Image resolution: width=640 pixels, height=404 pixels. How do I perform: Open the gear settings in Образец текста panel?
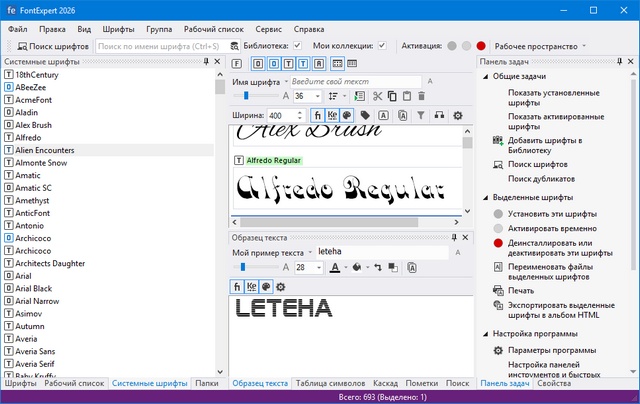(280, 287)
